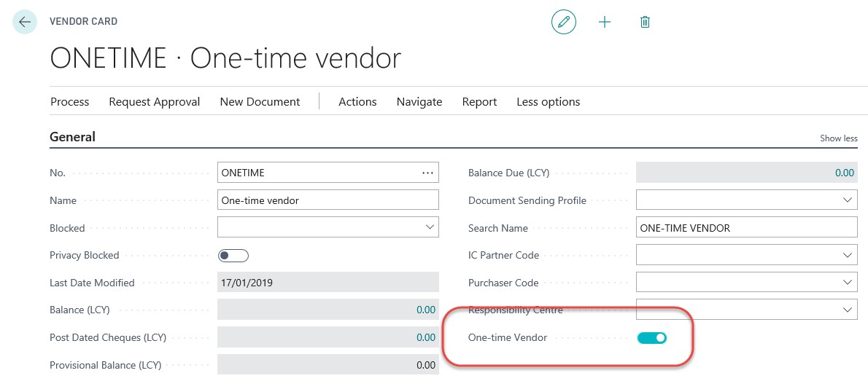Click the pencil edit icon

click(563, 22)
